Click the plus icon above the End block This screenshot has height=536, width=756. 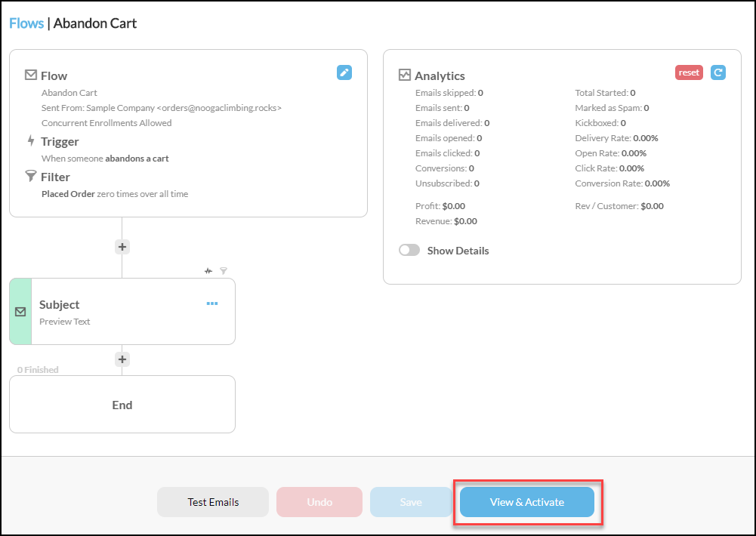click(122, 359)
